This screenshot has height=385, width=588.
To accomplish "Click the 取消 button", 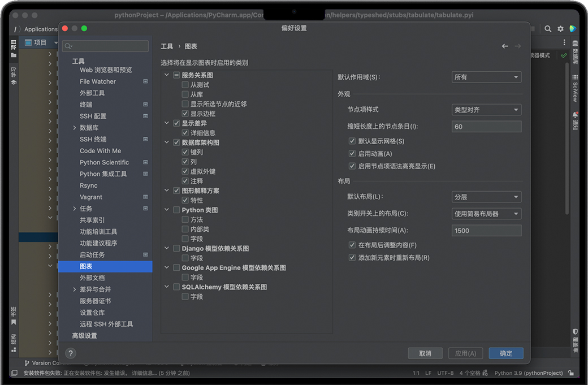I will click(x=425, y=353).
